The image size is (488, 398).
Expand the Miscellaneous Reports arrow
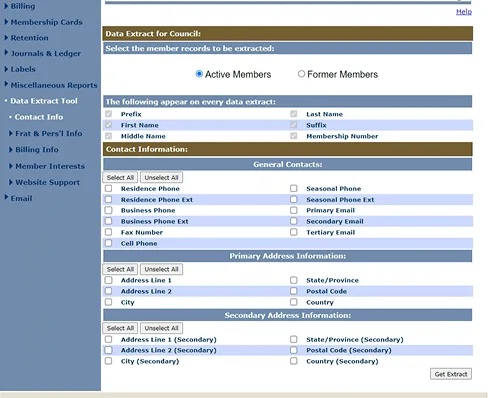click(6, 84)
